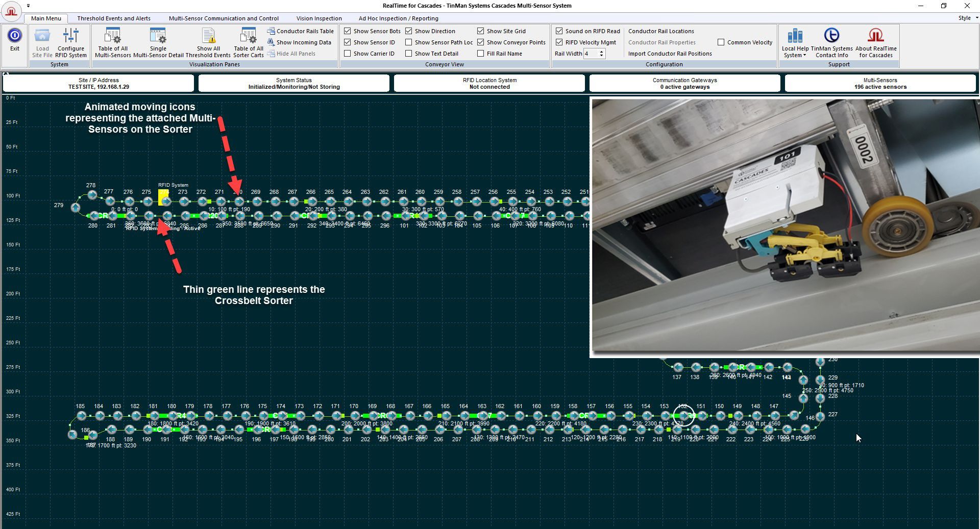Open TinMan Systems Contact Info
The width and height of the screenshot is (980, 529).
point(831,42)
